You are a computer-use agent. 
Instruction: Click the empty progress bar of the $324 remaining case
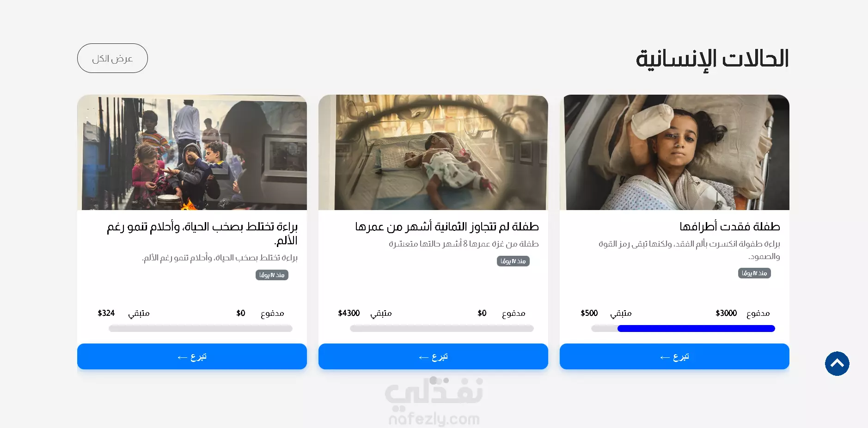pos(201,328)
